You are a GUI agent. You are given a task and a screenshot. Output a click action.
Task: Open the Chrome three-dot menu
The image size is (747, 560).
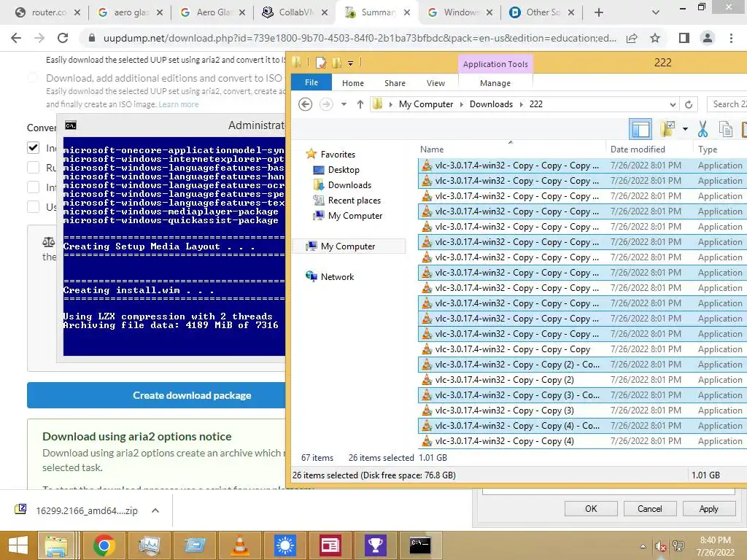(x=731, y=38)
